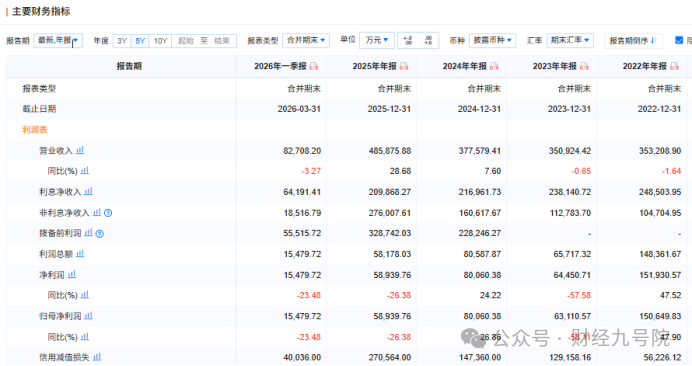This screenshot has height=366, width=692.
Task: Toggle checkbox at right of toolbar
Action: coord(679,40)
